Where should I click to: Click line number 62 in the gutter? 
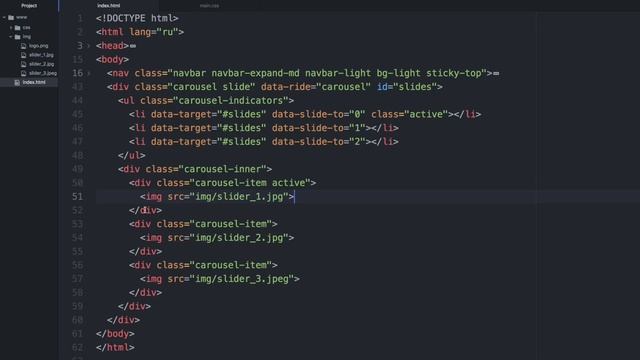pos(78,348)
